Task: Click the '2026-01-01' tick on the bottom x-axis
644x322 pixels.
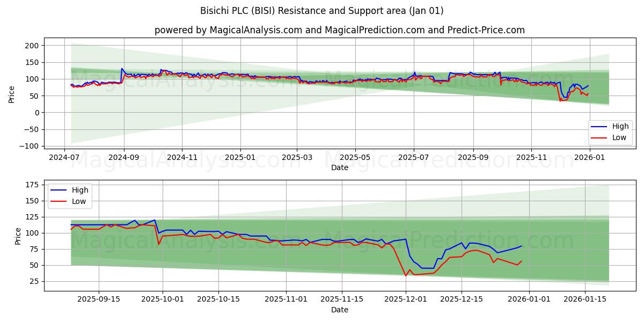Action: coord(529,299)
